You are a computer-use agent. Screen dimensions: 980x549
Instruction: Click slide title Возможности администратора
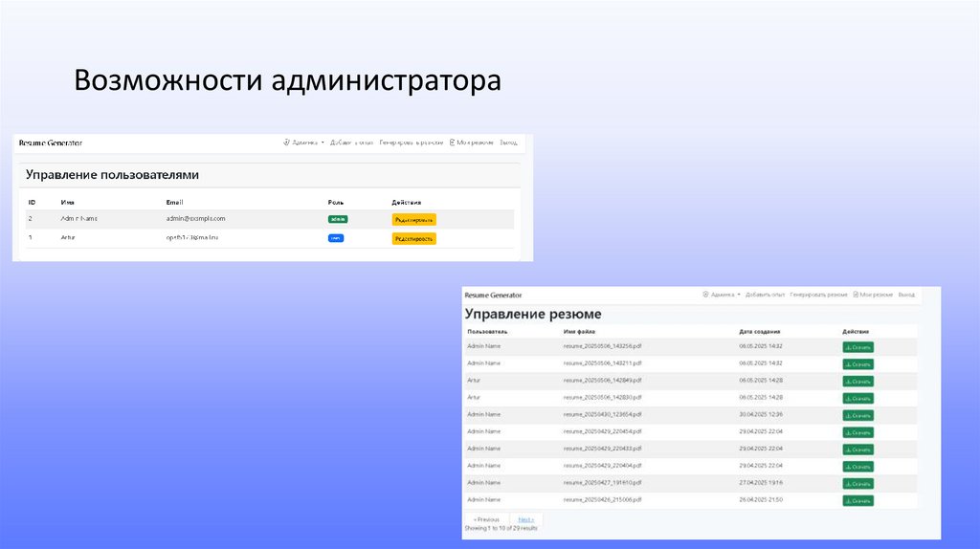pyautogui.click(x=287, y=80)
